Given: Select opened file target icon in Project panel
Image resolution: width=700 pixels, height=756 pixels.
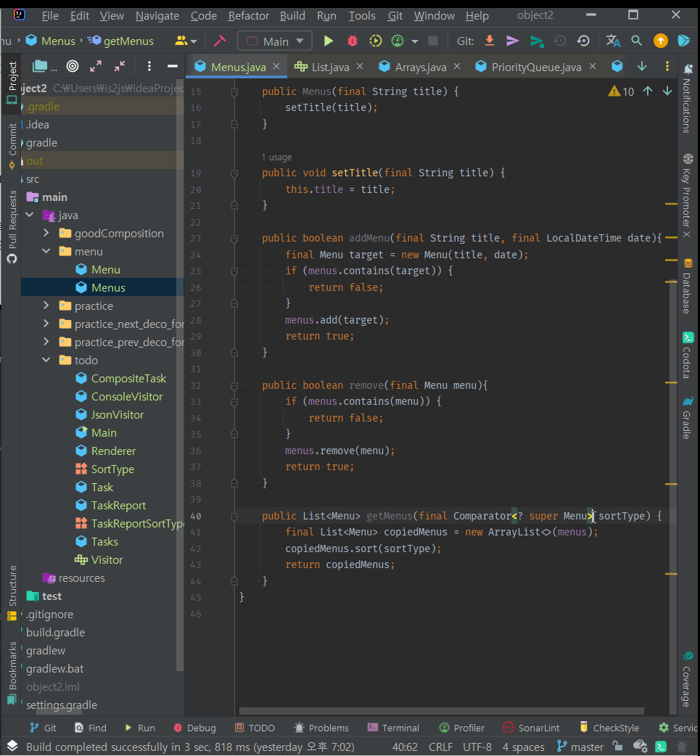Looking at the screenshot, I should (x=73, y=66).
